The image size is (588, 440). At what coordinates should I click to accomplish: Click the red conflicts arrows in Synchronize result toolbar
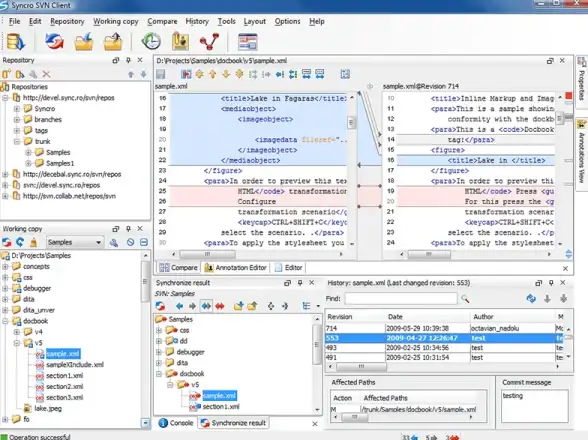pyautogui.click(x=220, y=306)
